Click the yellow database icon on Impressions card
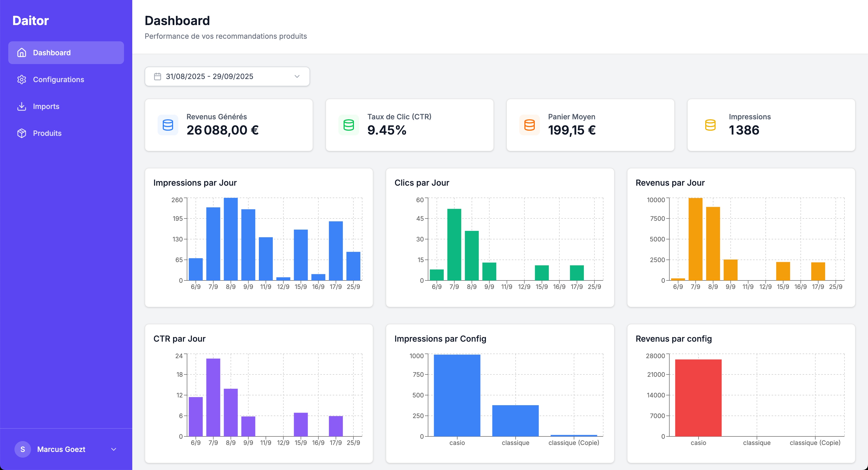Screen dimensions: 868x470 [x=710, y=125]
